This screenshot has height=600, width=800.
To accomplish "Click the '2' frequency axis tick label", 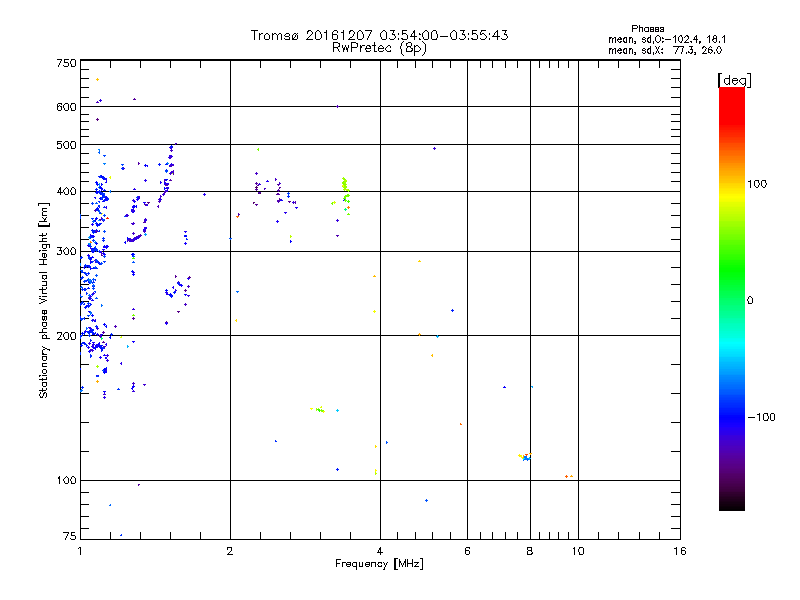I will (x=230, y=551).
